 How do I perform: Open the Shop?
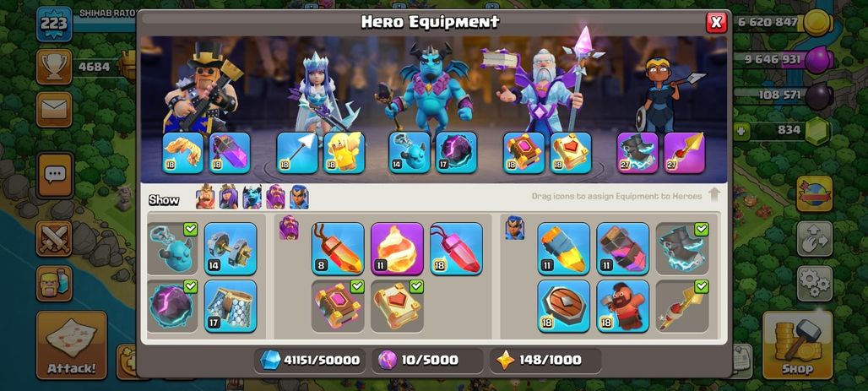tap(798, 345)
